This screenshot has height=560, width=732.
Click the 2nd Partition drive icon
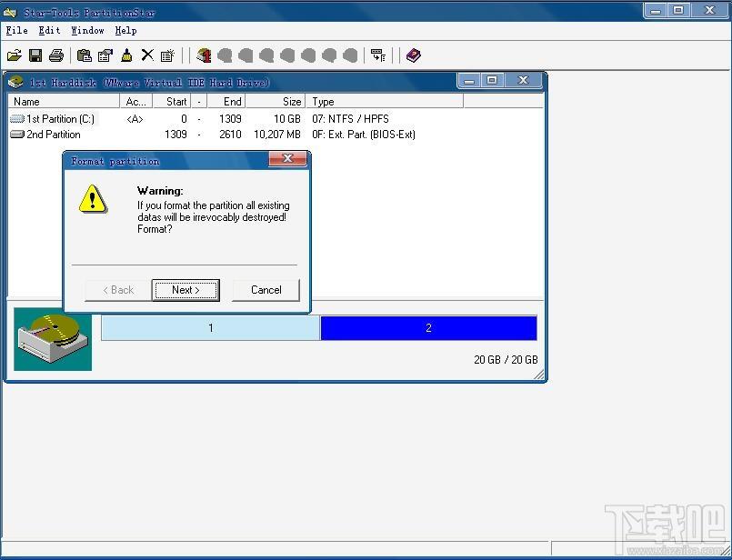16,135
